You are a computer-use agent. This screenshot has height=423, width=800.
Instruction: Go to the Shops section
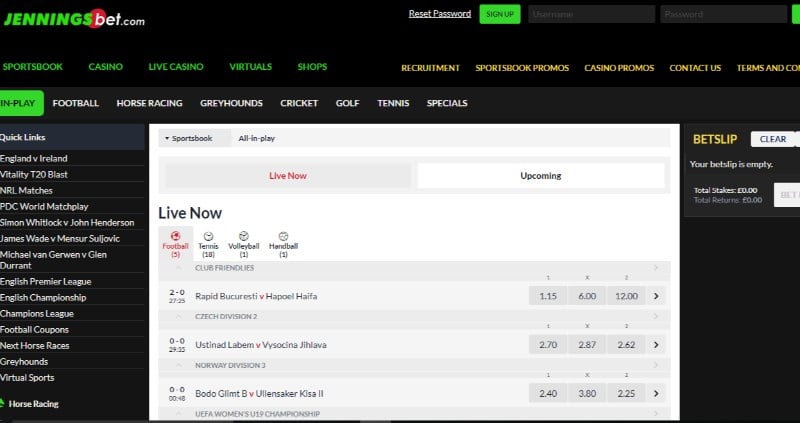point(312,67)
